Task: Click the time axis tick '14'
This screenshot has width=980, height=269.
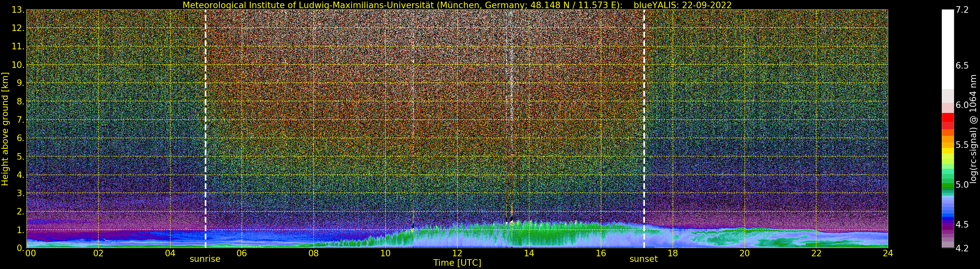Action: pyautogui.click(x=529, y=253)
